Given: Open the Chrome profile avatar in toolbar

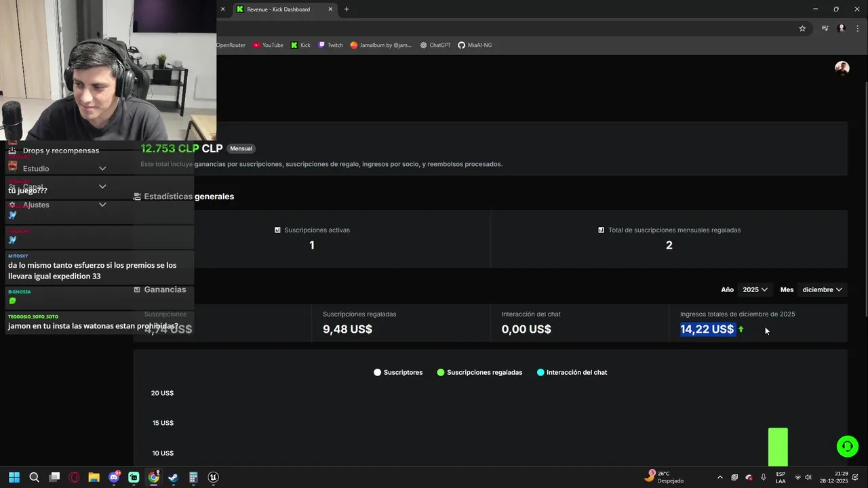Looking at the screenshot, I should tap(842, 28).
